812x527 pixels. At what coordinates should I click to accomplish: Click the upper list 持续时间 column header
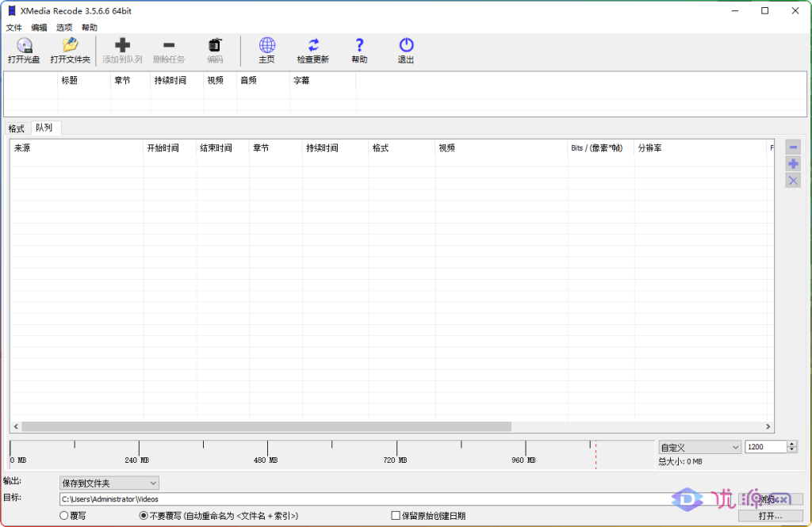177,80
